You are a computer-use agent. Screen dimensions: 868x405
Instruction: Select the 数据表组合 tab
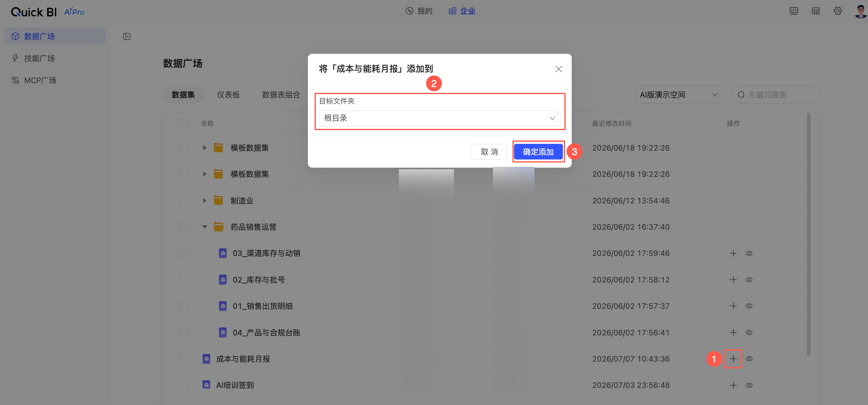tap(281, 95)
